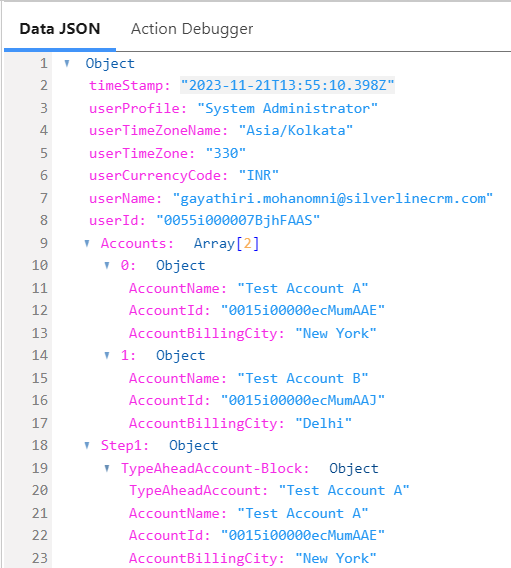Click the TypeAheadAccount-Block key label
Image resolution: width=511 pixels, height=568 pixels.
click(215, 468)
